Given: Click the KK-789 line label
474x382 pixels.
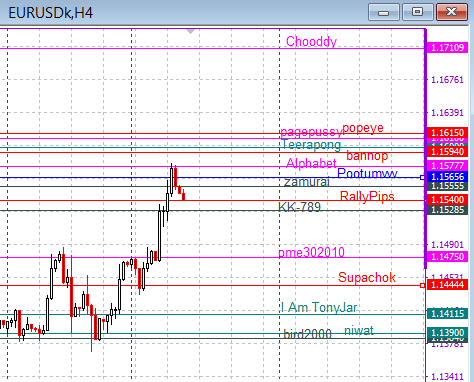Looking at the screenshot, I should [299, 207].
